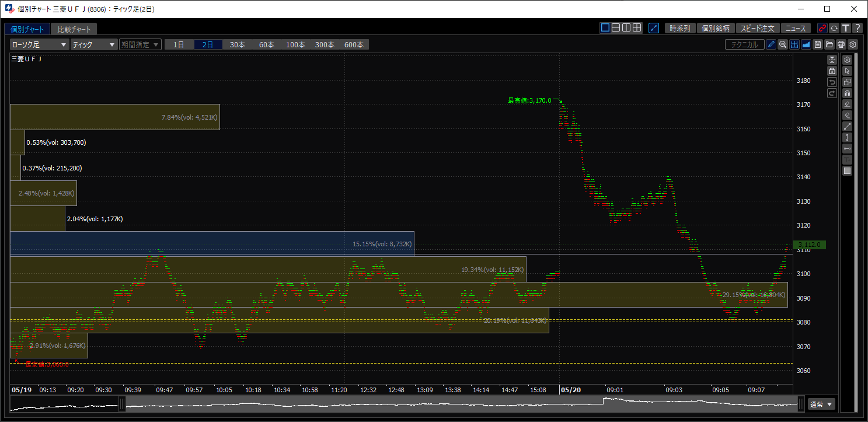The height and width of the screenshot is (422, 868).
Task: Expand the ティック interval dropdown
Action: pyautogui.click(x=94, y=44)
